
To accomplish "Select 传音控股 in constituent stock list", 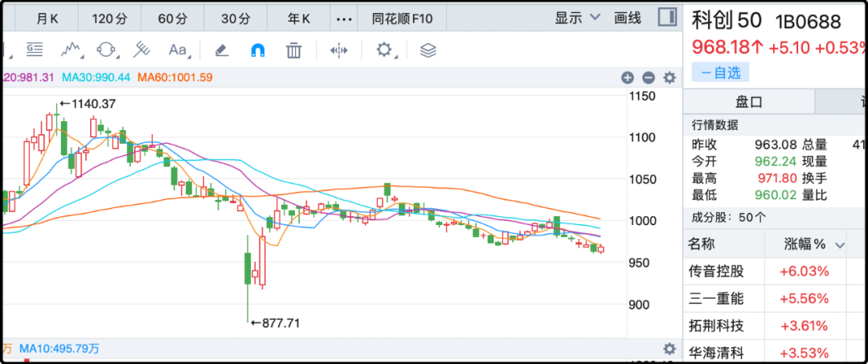I will click(x=717, y=272).
